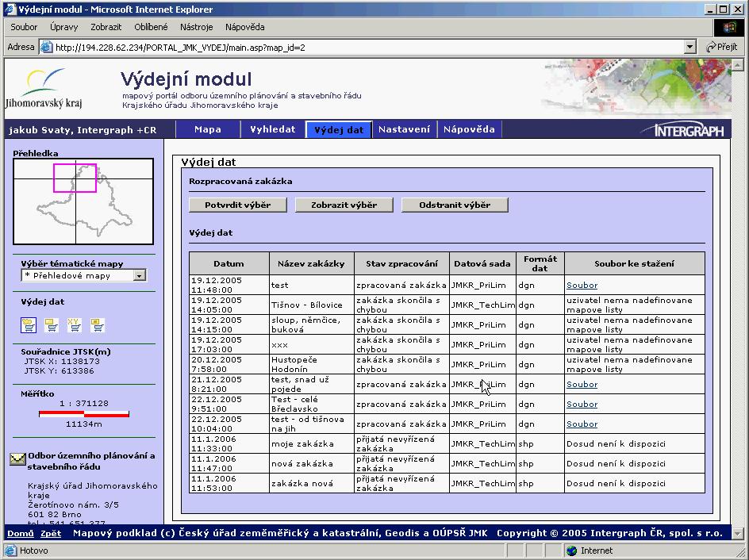Click the Přejít go button
Viewport: 749px width, 560px height.
tap(722, 47)
